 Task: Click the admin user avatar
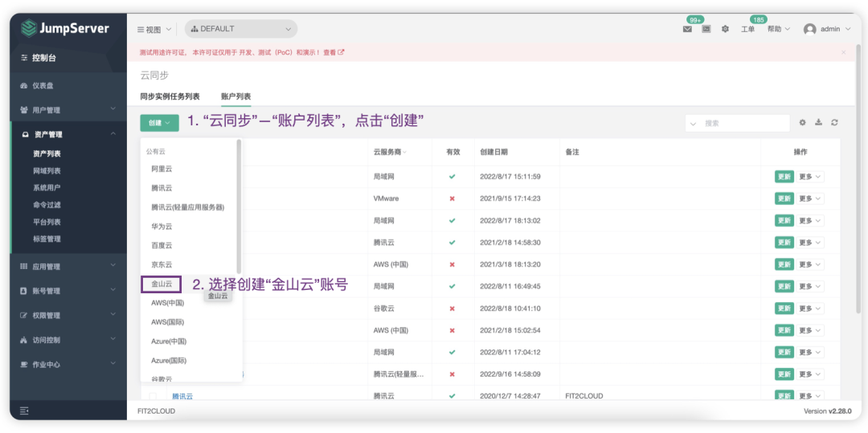pos(810,29)
